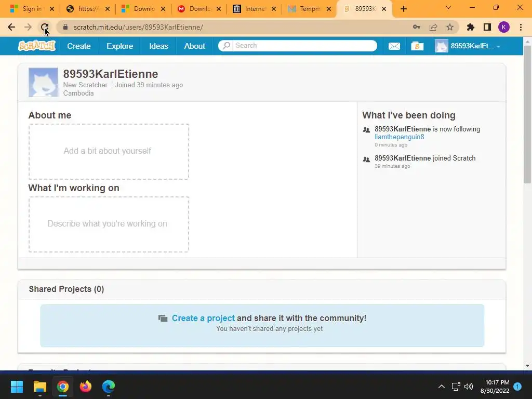The width and height of the screenshot is (532, 399).
Task: Open the notification badge icon
Action: click(518, 387)
